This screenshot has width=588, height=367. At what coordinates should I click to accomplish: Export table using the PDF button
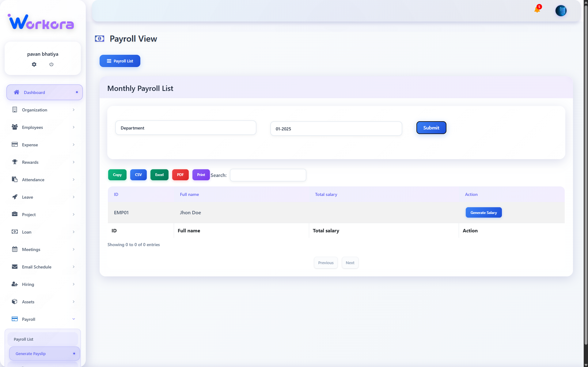[x=180, y=175]
